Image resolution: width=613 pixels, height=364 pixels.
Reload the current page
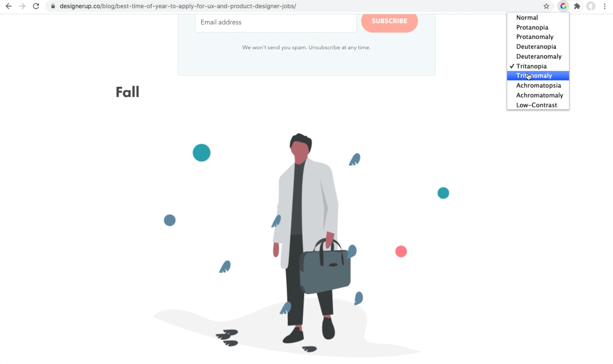(x=36, y=6)
